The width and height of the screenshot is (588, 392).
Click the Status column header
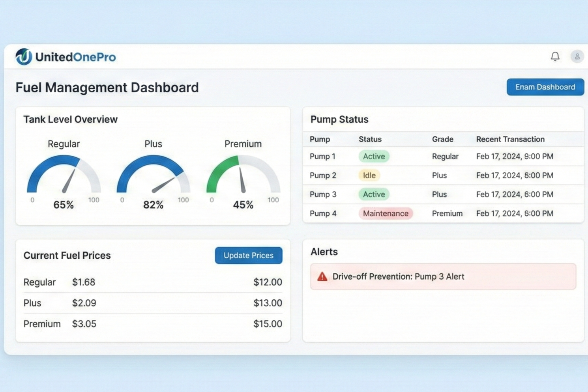click(x=370, y=139)
